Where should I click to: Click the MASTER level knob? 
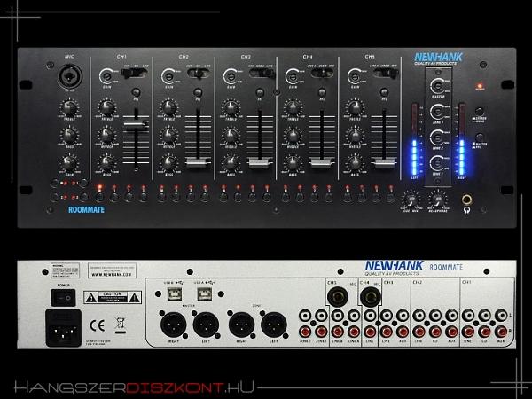(438, 86)
